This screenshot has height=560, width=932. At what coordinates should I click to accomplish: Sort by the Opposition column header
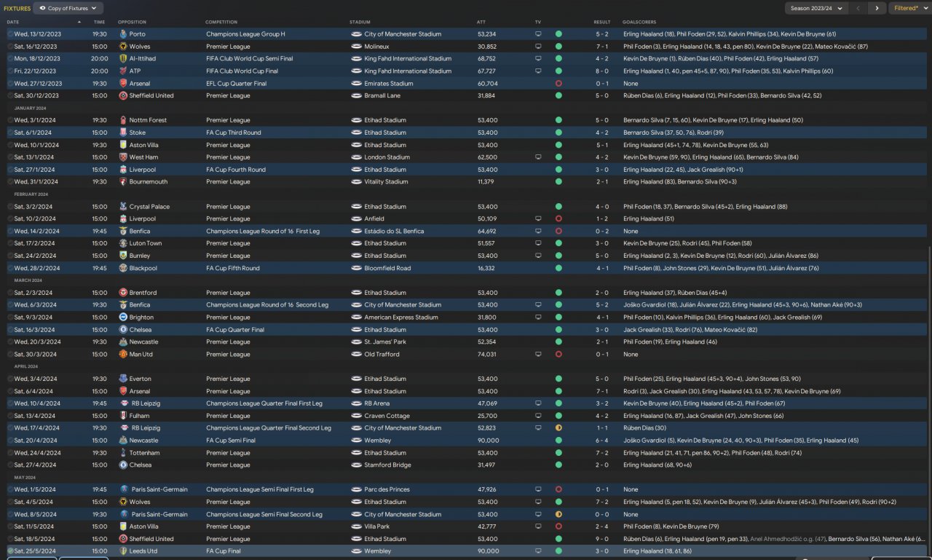click(132, 22)
